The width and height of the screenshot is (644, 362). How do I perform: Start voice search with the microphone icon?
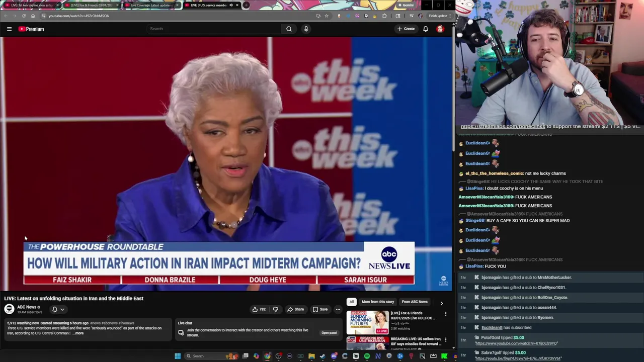click(x=306, y=29)
